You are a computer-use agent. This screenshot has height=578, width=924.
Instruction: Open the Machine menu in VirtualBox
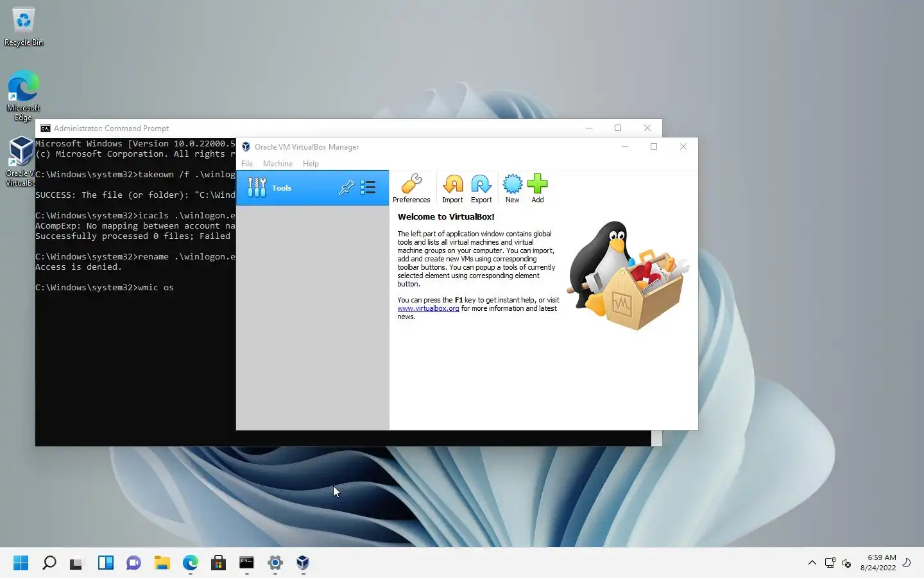click(x=278, y=164)
